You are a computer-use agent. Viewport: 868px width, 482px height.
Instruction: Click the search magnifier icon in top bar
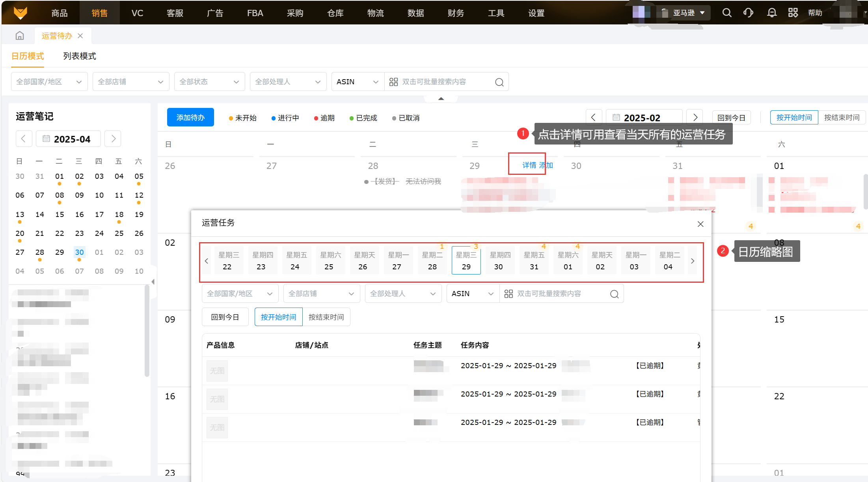point(727,13)
